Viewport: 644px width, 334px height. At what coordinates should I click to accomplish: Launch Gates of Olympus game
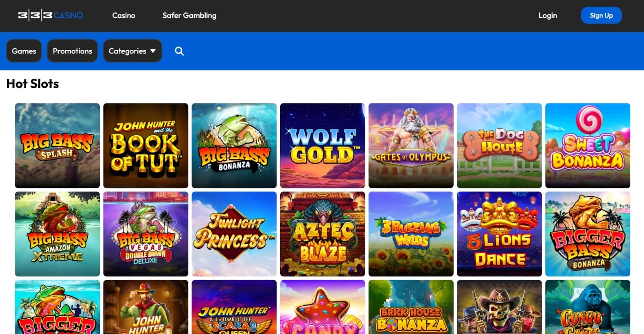coord(411,146)
